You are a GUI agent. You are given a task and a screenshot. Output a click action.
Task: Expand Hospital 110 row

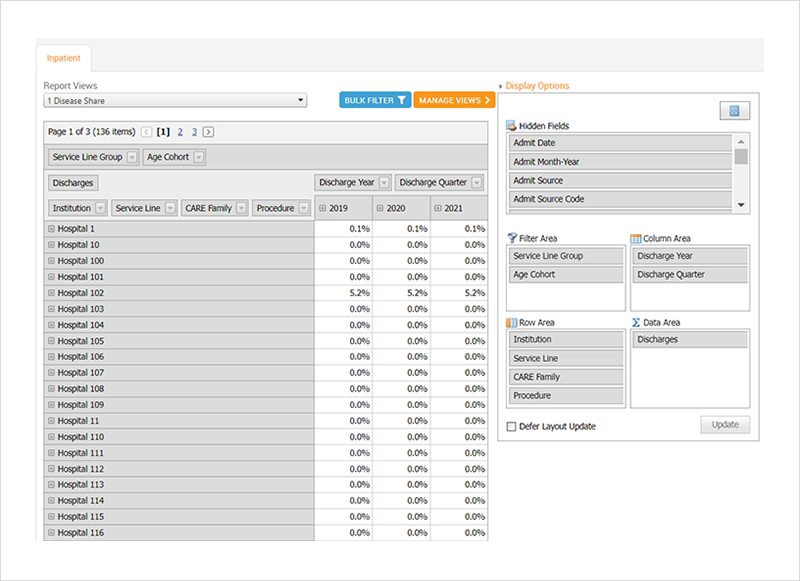pos(51,437)
